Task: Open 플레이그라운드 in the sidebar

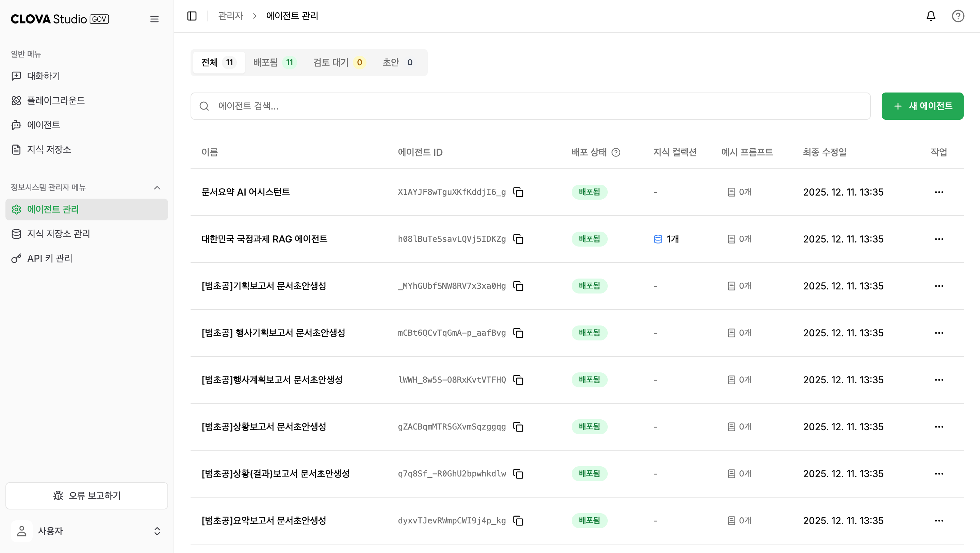Action: point(55,100)
